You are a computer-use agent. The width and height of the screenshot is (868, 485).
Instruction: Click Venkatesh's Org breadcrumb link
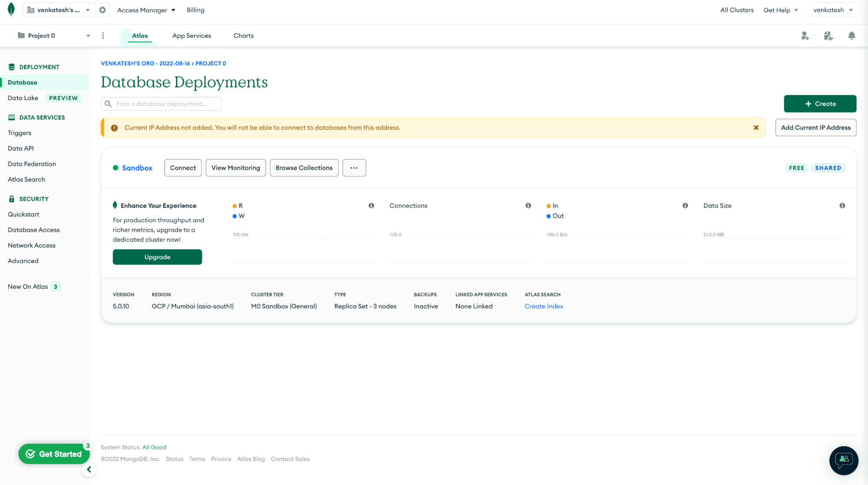(145, 63)
